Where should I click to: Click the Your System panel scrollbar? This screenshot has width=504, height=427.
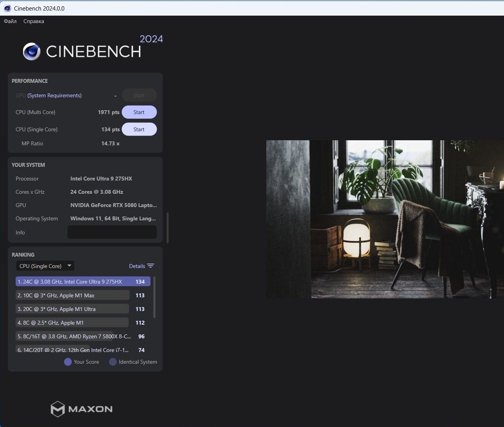click(167, 227)
